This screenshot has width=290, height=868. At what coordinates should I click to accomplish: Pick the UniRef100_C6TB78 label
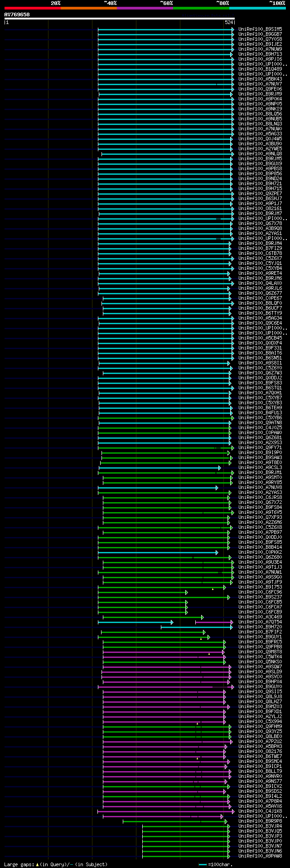[x=260, y=253]
